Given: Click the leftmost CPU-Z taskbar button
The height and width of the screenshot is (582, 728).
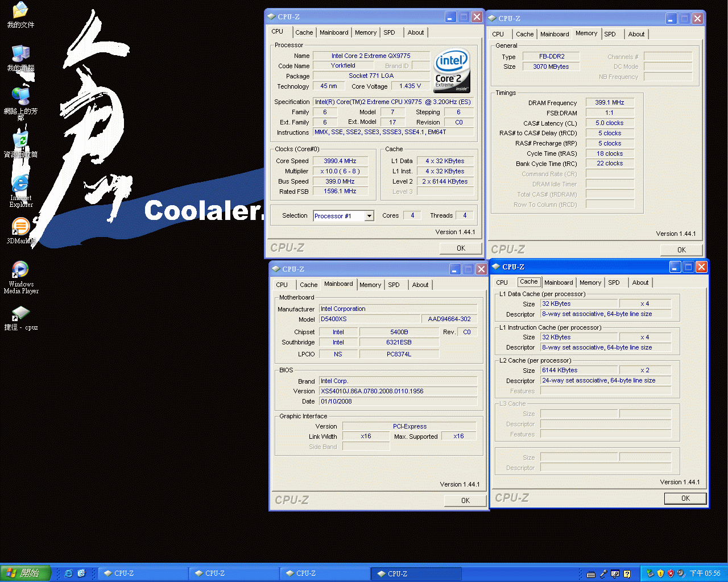Looking at the screenshot, I should click(x=143, y=573).
